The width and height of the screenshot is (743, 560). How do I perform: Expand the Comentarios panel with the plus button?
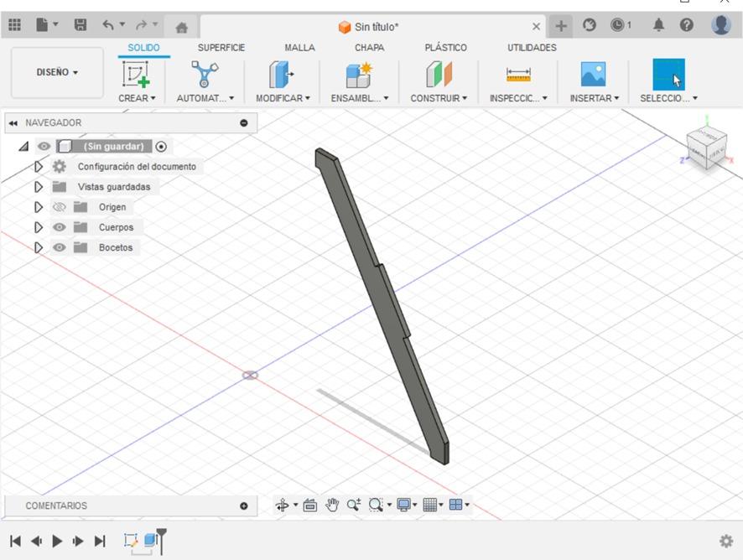[244, 506]
